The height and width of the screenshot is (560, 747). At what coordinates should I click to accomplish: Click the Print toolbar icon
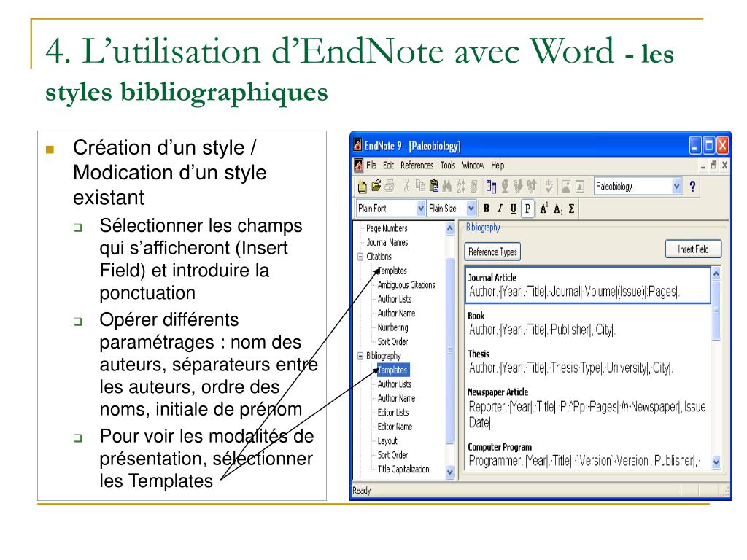(390, 186)
